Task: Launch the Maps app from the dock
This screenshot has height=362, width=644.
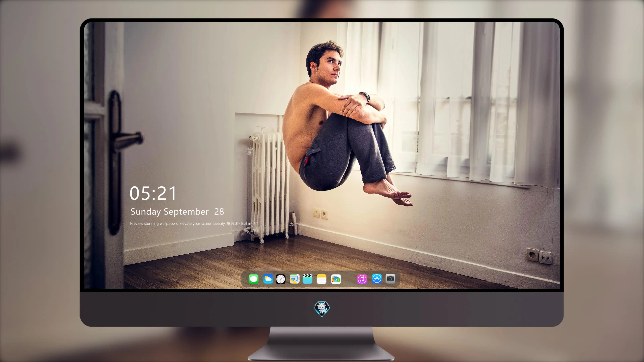Action: pos(294,279)
